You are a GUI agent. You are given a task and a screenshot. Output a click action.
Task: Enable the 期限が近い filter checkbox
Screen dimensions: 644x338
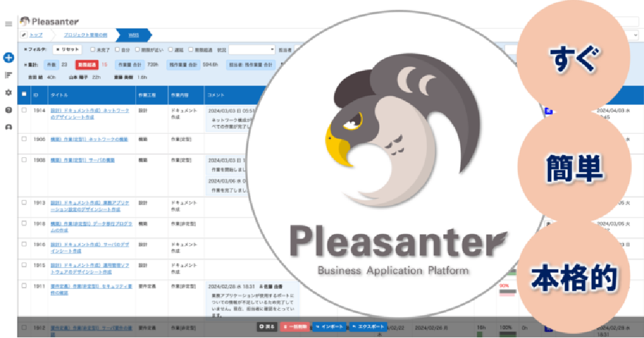[137, 50]
